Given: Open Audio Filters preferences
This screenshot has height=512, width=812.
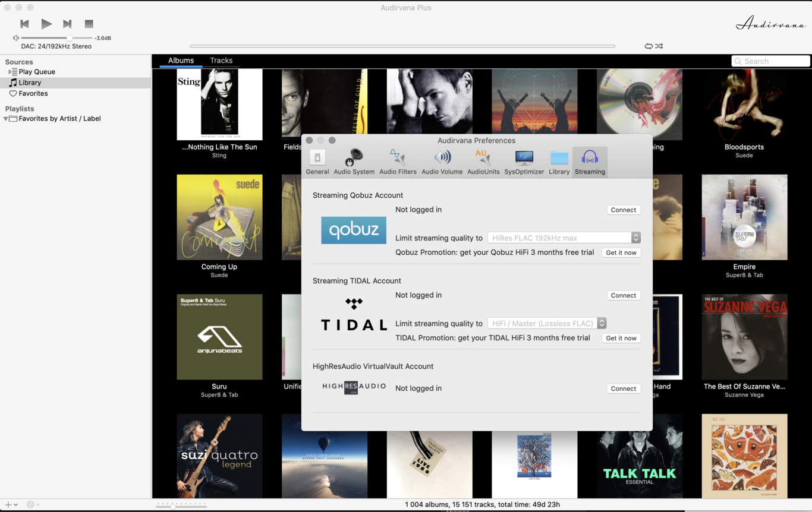Looking at the screenshot, I should click(x=398, y=162).
